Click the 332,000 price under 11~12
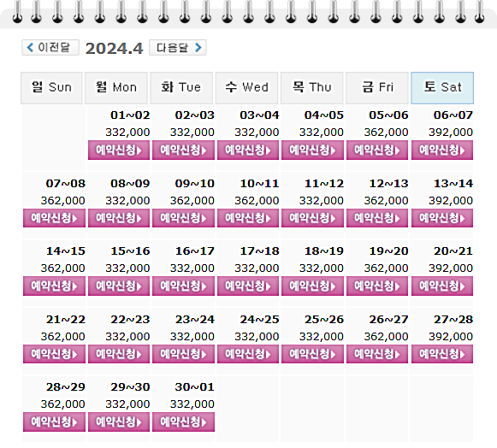This screenshot has height=448, width=497. click(x=322, y=201)
